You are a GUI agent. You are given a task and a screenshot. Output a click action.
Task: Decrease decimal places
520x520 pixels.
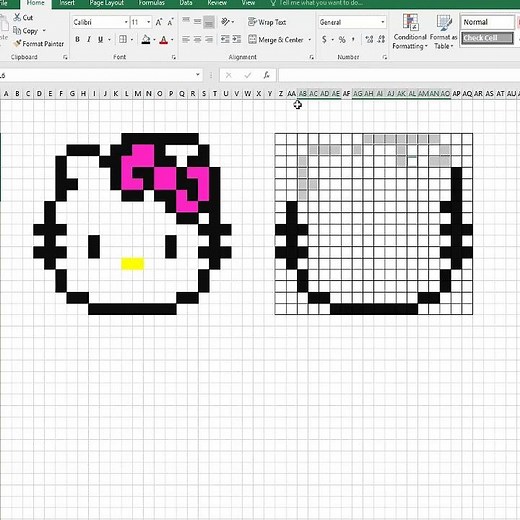[381, 40]
